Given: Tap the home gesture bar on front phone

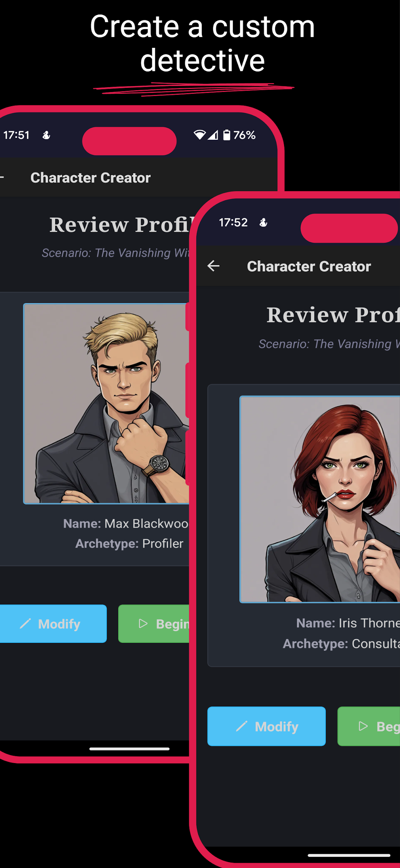Looking at the screenshot, I should pos(349,855).
